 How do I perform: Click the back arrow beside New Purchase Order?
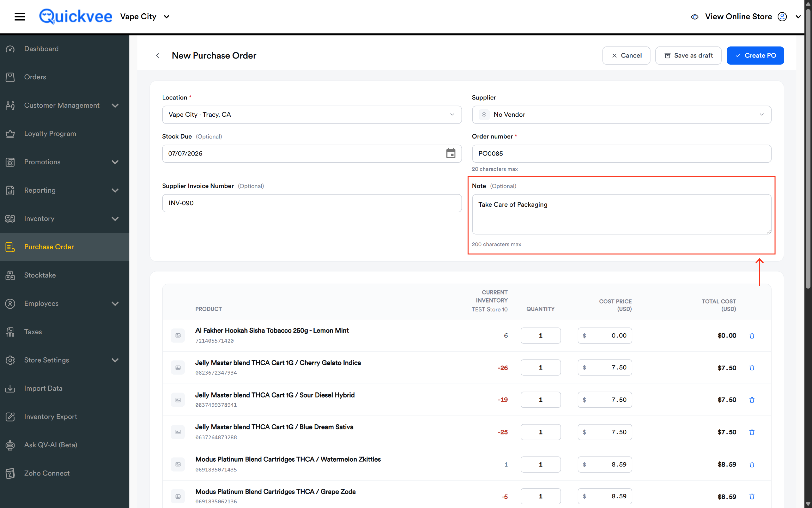[x=158, y=56]
